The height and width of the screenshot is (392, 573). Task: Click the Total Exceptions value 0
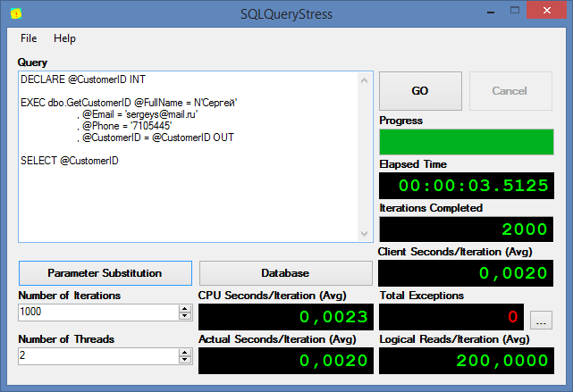tap(451, 317)
